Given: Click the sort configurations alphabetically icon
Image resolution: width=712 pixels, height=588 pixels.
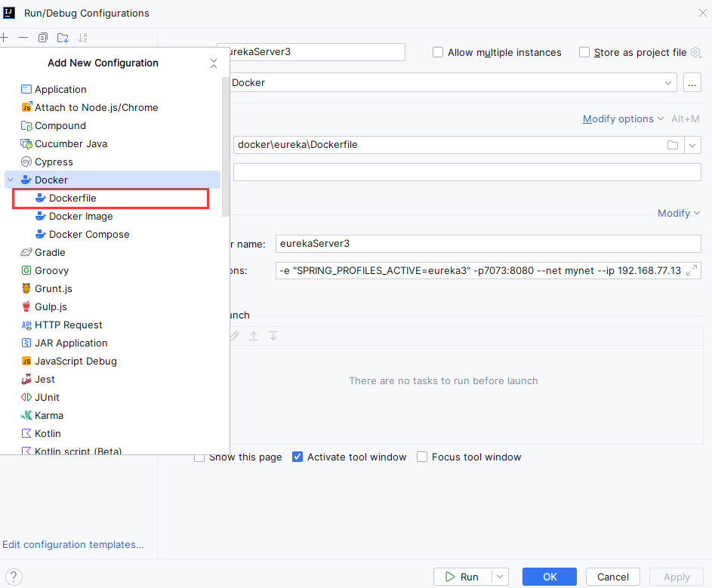Looking at the screenshot, I should pyautogui.click(x=82, y=37).
